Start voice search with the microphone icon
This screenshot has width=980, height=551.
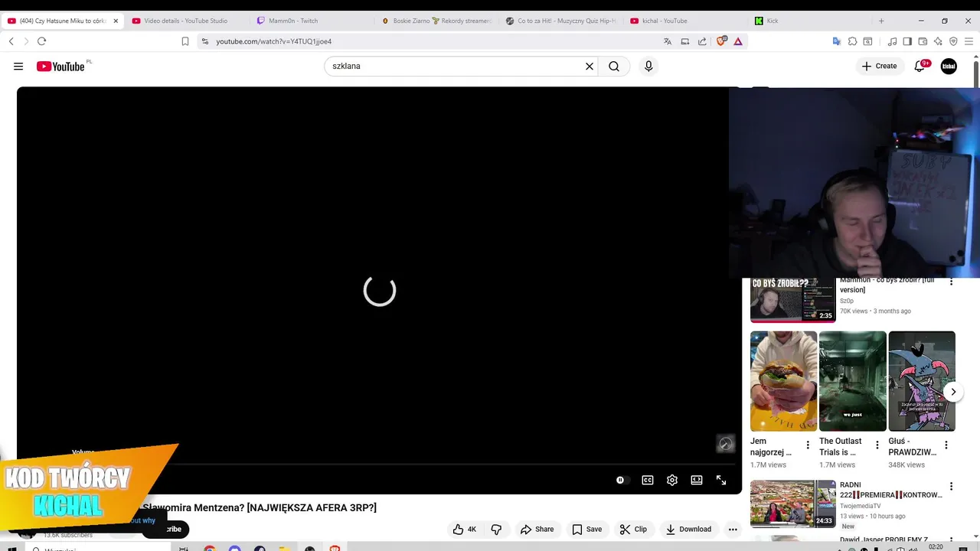(x=648, y=67)
